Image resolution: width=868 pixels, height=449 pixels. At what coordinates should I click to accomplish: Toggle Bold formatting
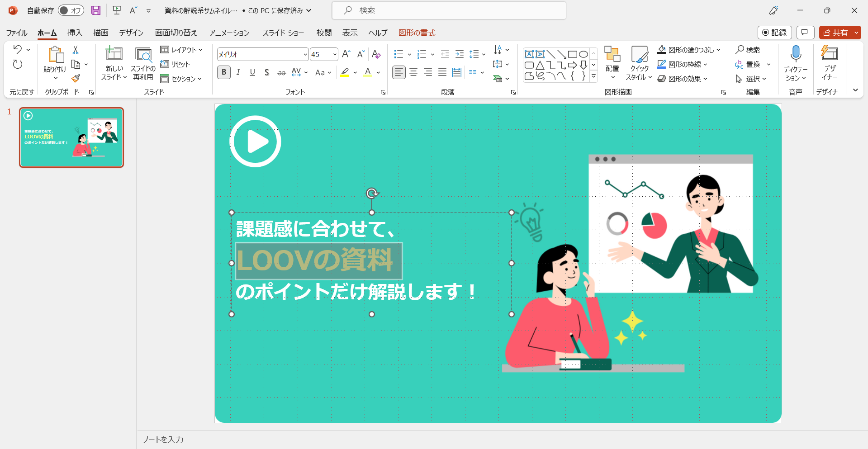(224, 72)
